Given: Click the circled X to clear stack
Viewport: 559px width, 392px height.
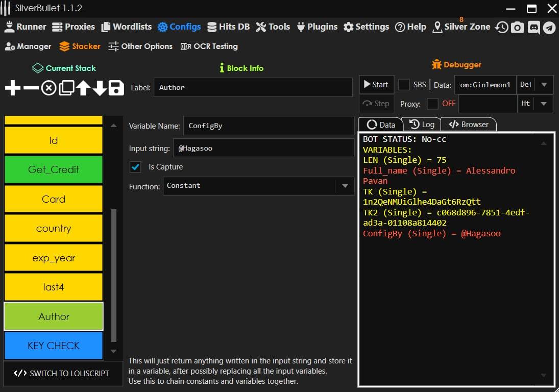Looking at the screenshot, I should [x=48, y=88].
